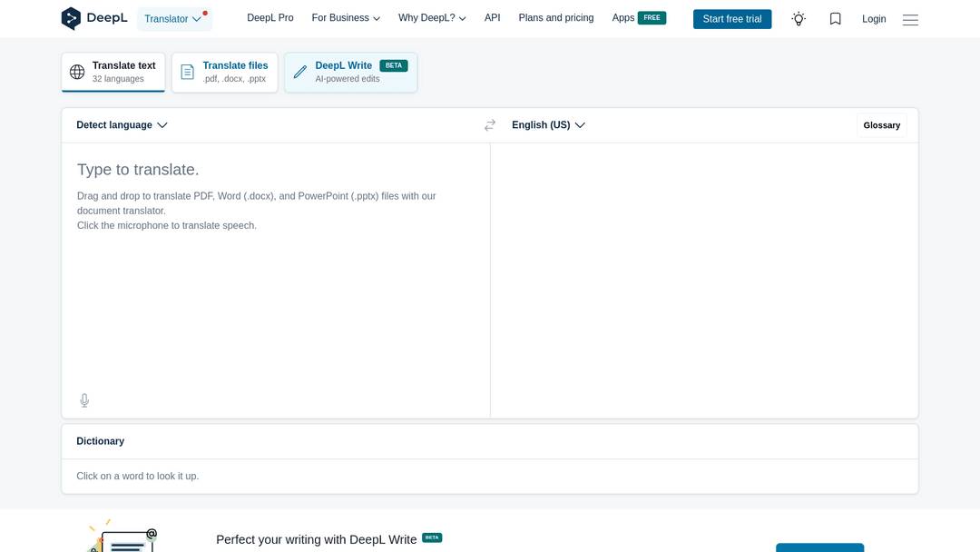Switch to the DeepL Write tab

click(351, 72)
